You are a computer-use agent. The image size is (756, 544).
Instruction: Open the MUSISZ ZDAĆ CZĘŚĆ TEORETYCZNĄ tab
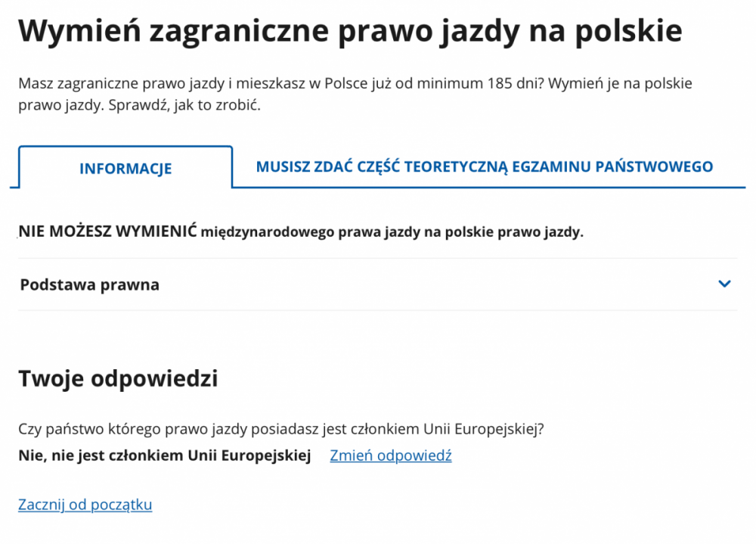484,167
